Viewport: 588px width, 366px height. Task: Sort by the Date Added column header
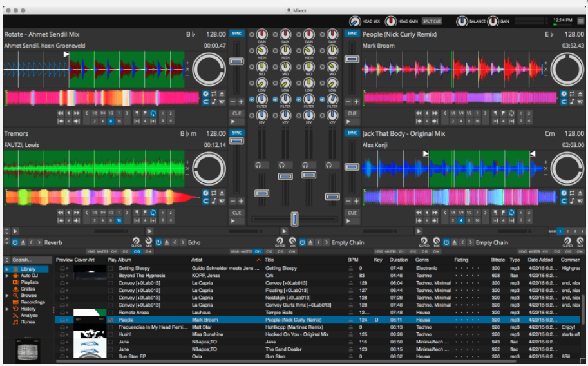click(540, 260)
